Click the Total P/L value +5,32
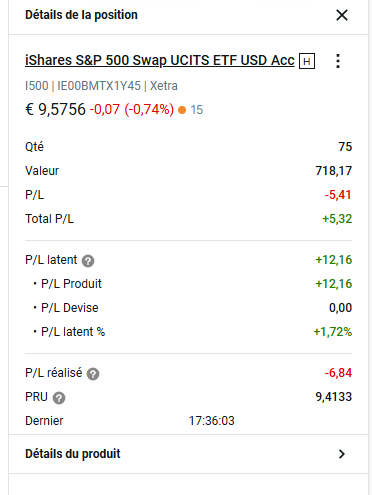The height and width of the screenshot is (495, 372). pyautogui.click(x=337, y=219)
